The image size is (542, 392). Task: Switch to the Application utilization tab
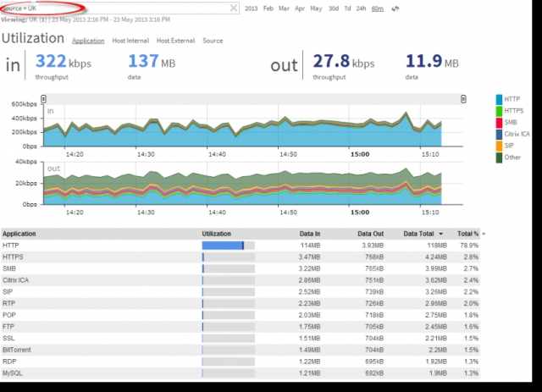point(88,41)
